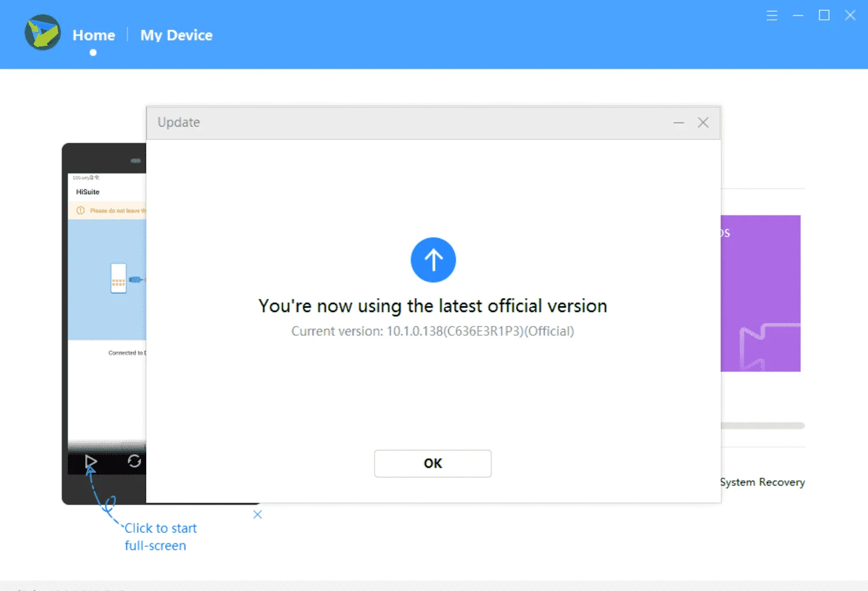
Task: Minimize the Update dialog
Action: point(679,122)
